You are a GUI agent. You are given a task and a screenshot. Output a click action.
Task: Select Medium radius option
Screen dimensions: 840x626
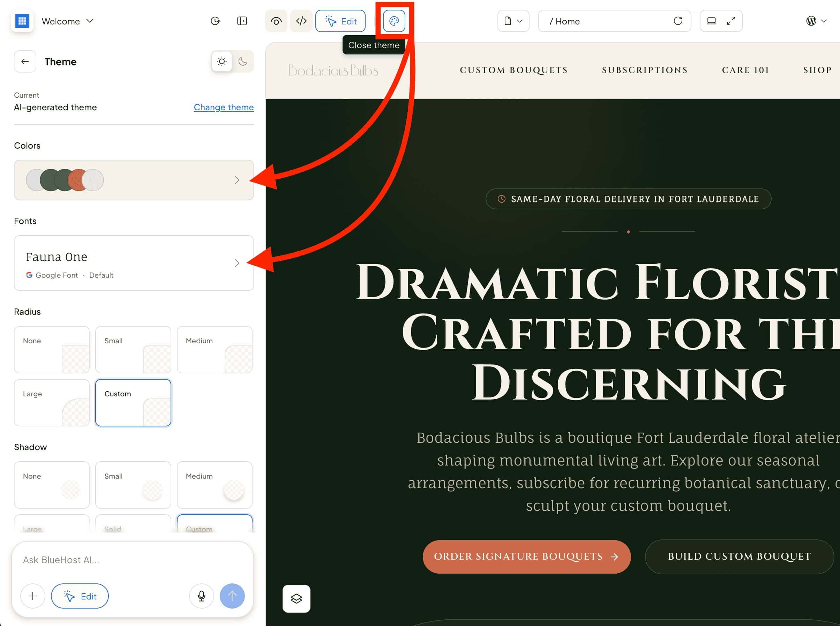(x=214, y=349)
